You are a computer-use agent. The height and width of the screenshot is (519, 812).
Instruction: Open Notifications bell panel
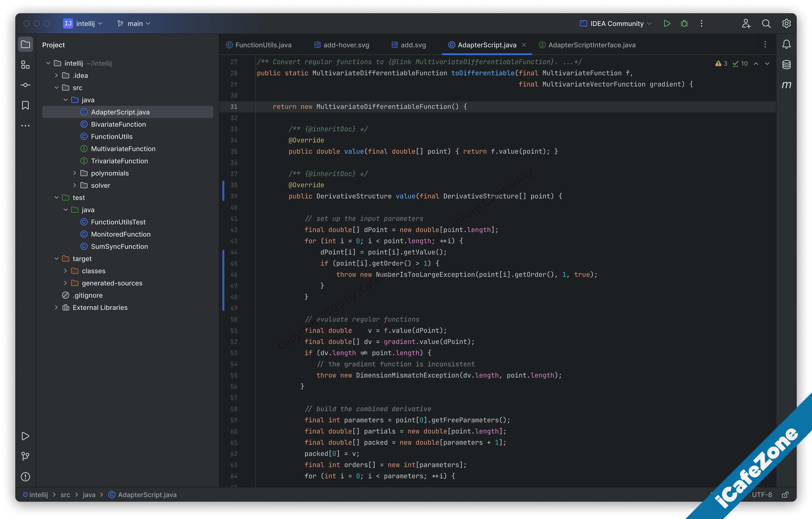point(786,44)
